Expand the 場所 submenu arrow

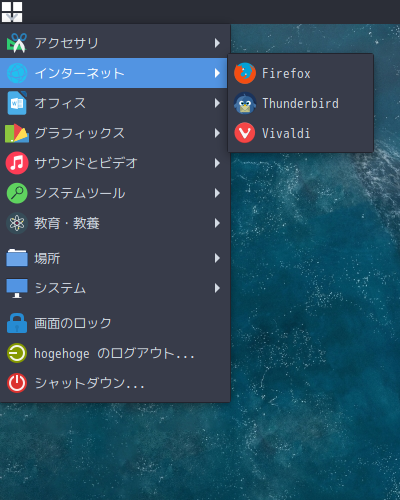[x=217, y=258]
